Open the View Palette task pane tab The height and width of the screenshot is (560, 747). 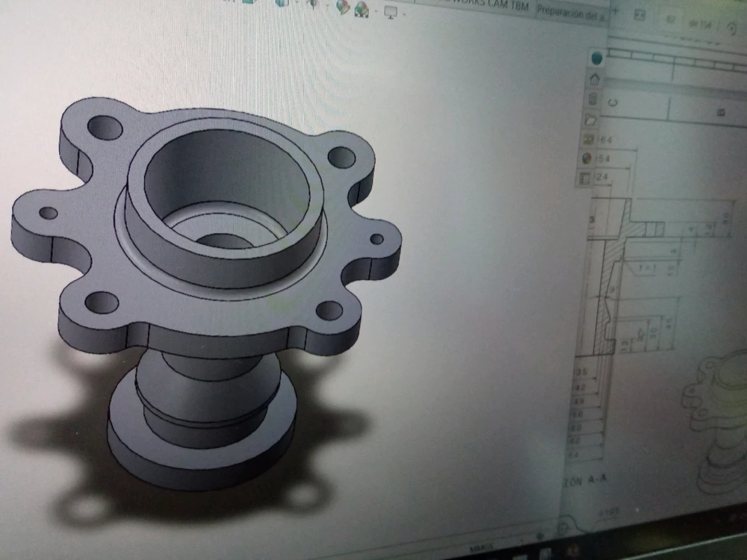pyautogui.click(x=588, y=140)
